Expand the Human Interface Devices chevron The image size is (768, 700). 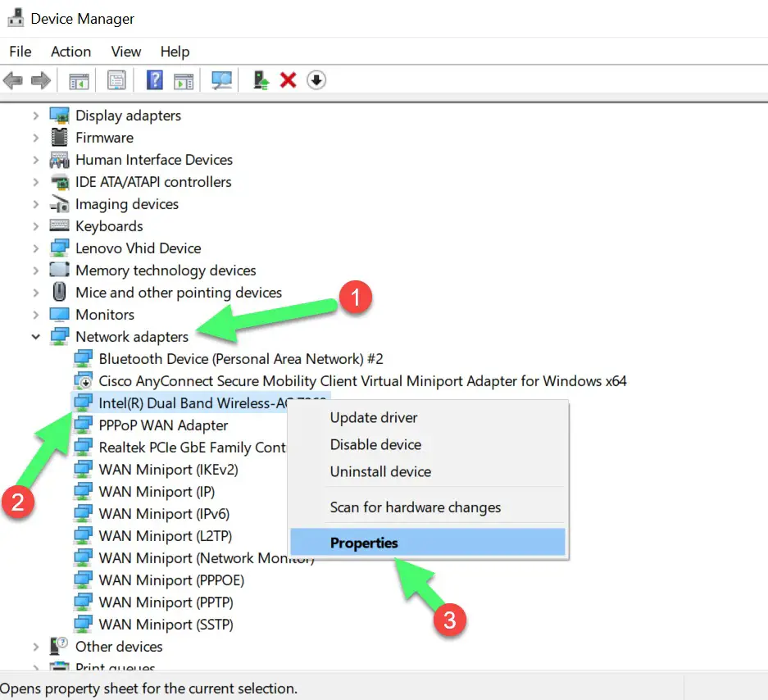click(x=36, y=160)
